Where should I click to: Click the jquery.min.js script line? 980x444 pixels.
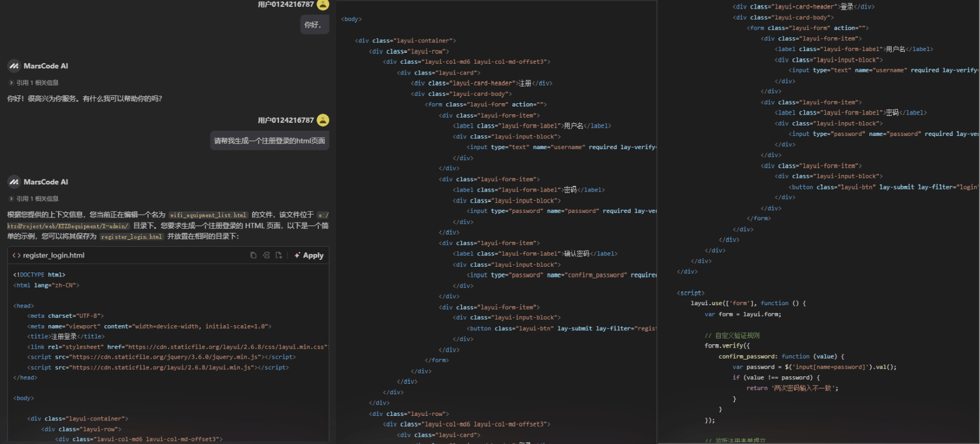coord(161,357)
